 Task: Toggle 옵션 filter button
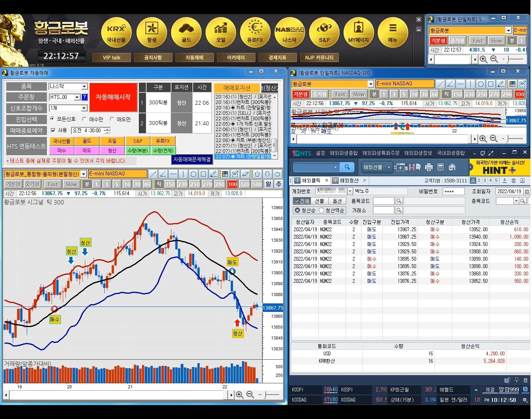(x=337, y=201)
